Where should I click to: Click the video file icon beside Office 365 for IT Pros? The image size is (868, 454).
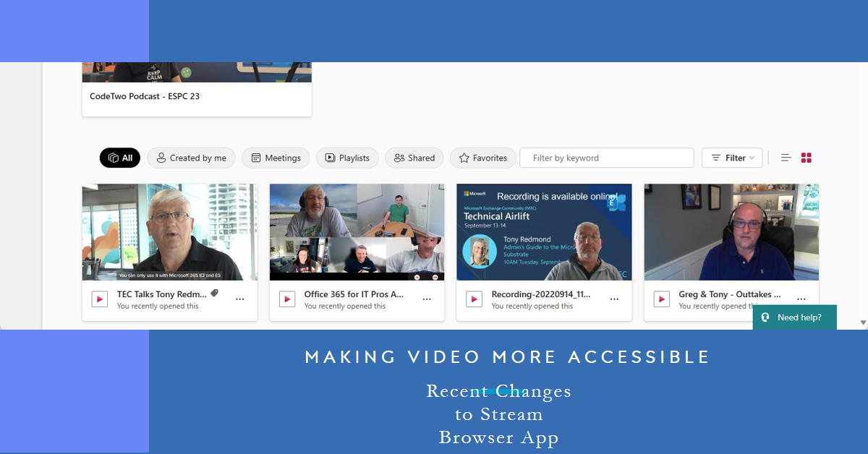tap(287, 299)
